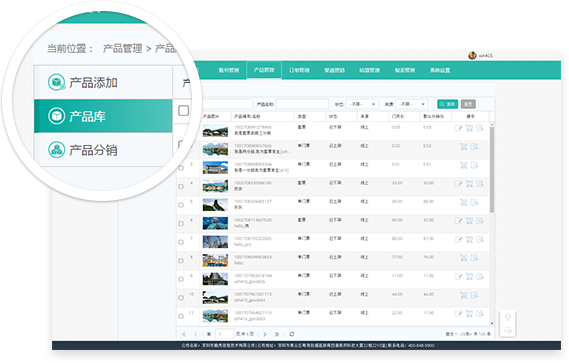Tick the large magnified select-all checkbox
The image size is (569, 363).
pyautogui.click(x=184, y=110)
